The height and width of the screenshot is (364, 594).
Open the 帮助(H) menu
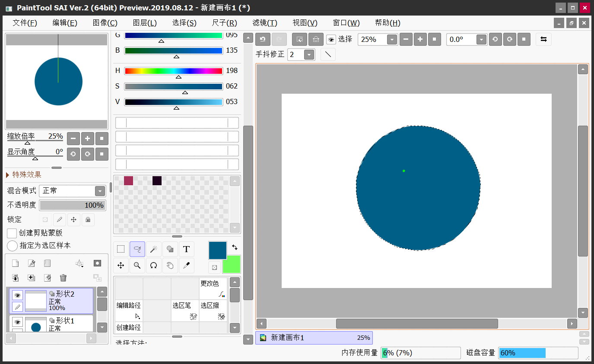(388, 23)
